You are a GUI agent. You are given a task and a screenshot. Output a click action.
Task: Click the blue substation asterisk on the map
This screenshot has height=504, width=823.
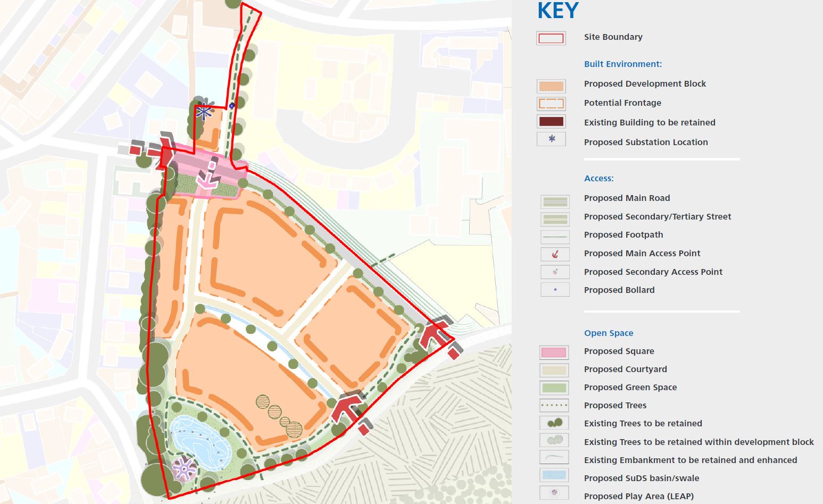pyautogui.click(x=204, y=112)
